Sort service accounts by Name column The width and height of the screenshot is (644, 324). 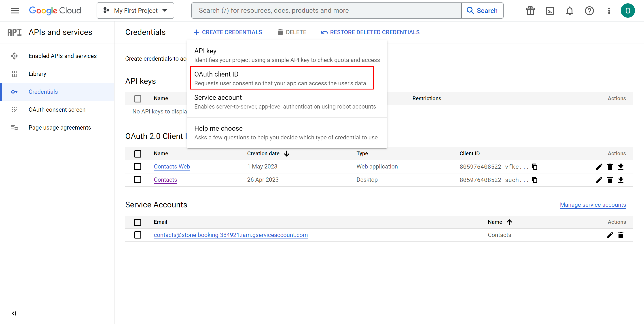(500, 222)
